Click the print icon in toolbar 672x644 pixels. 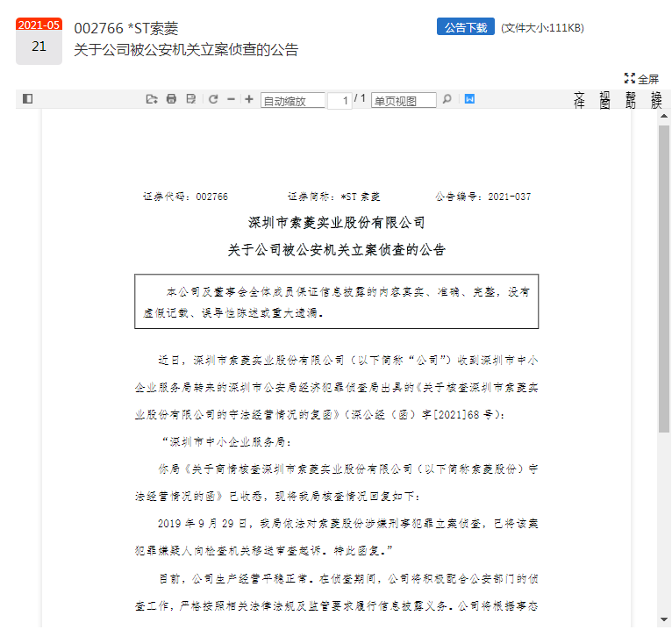[171, 99]
